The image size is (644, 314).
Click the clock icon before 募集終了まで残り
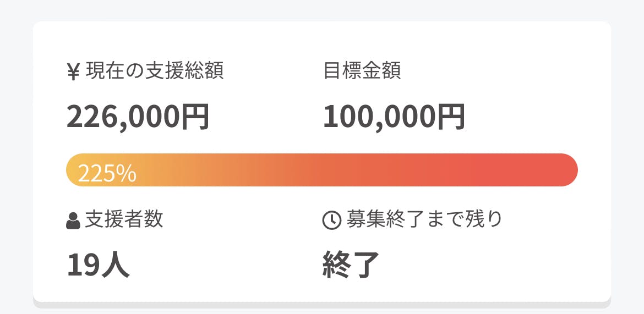[x=331, y=220]
